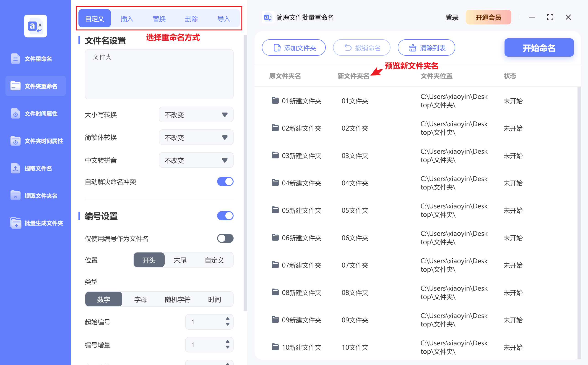Click the 登录 link
Viewport: 588px width, 365px height.
[451, 17]
